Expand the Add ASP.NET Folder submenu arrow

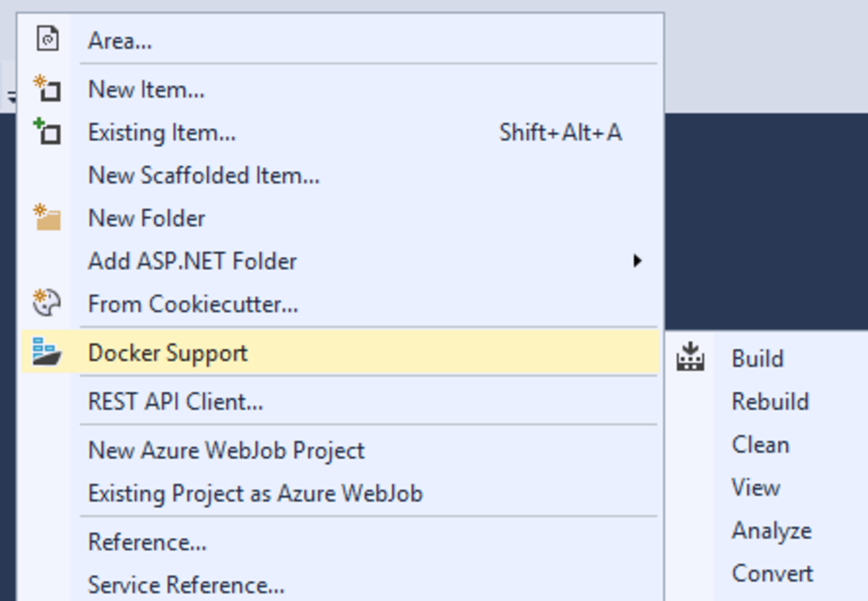coord(637,261)
